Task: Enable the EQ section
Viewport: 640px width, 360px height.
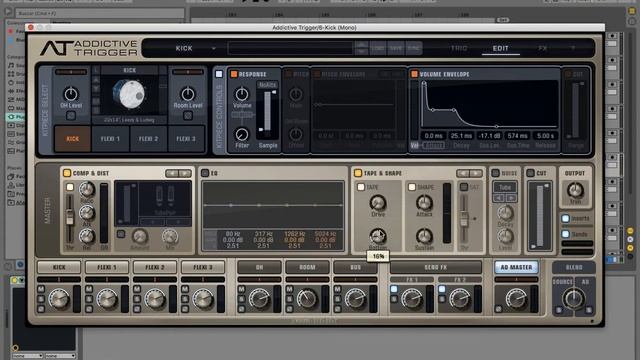Action: tap(205, 173)
